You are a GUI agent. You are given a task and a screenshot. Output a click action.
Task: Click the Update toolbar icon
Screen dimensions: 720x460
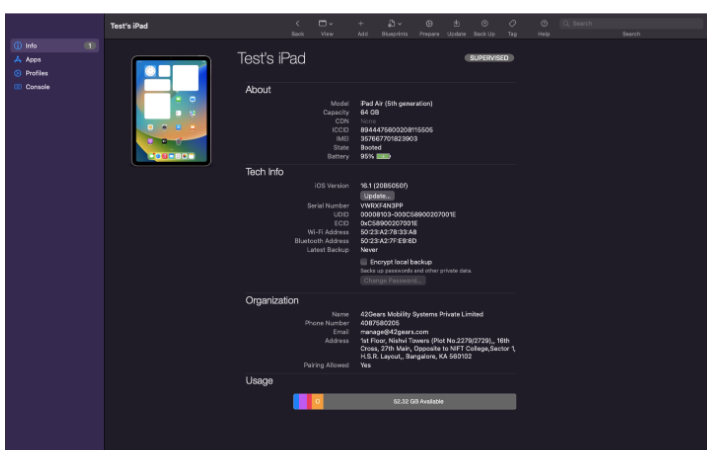(456, 23)
